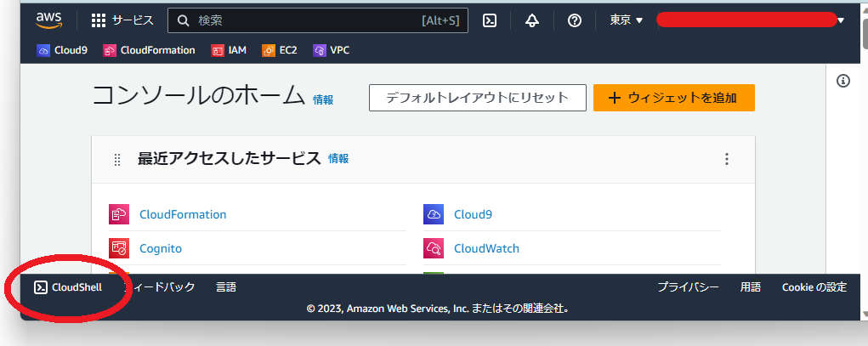Expand the 東京 region dropdown
The image size is (868, 346).
click(x=626, y=20)
